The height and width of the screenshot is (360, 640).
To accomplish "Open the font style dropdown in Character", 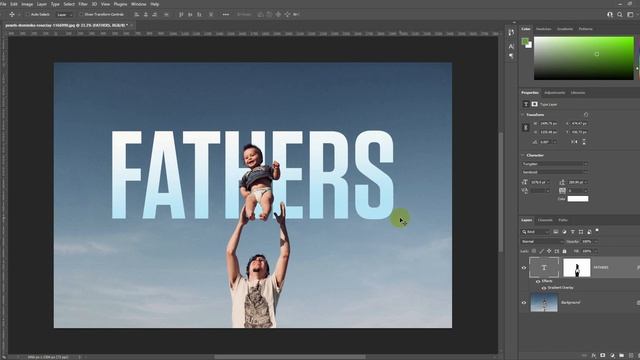I will (555, 172).
